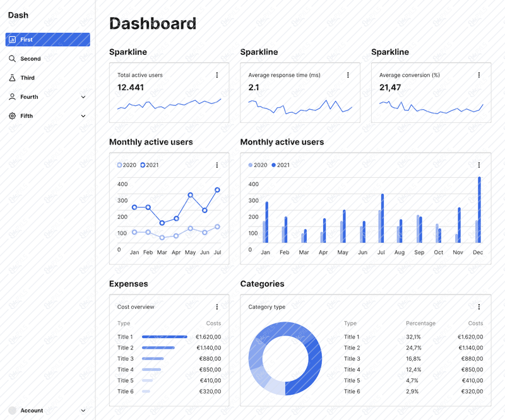Image resolution: width=505 pixels, height=420 pixels.
Task: Click the Account avatar circle
Action: pos(12,411)
